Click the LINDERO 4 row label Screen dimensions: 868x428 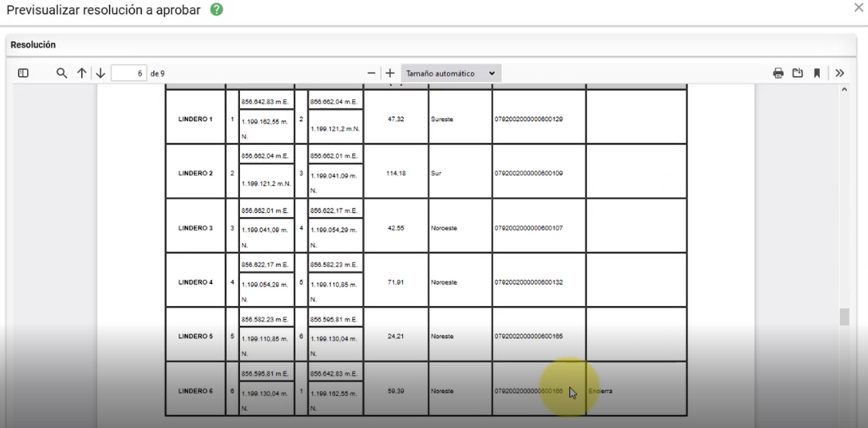[195, 282]
